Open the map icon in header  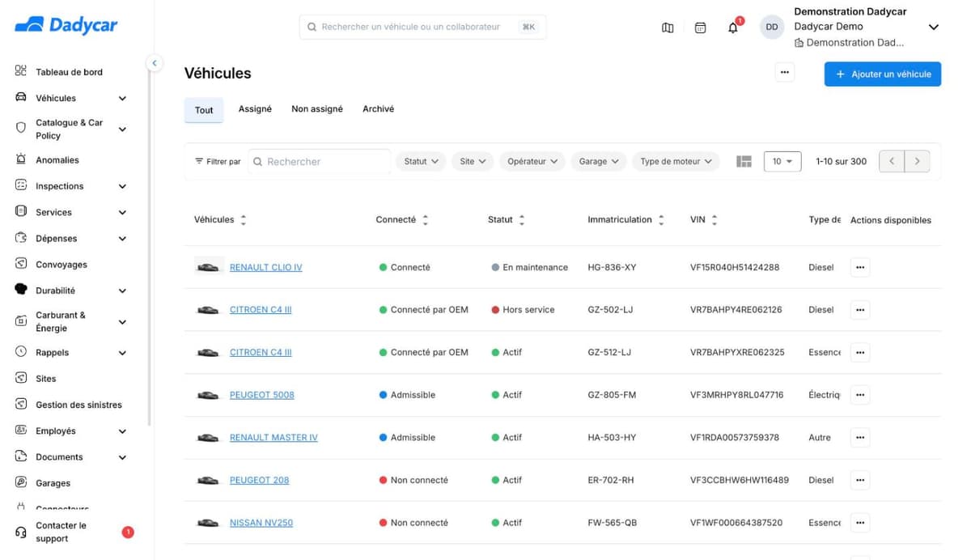668,28
